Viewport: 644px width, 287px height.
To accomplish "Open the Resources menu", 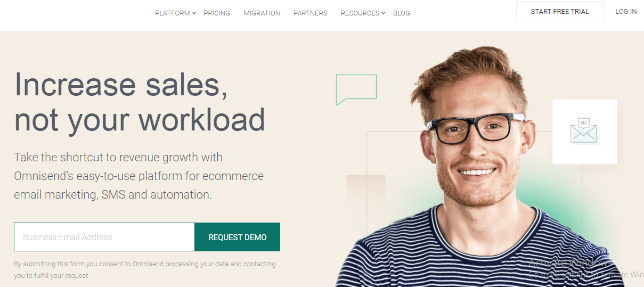I will (360, 13).
